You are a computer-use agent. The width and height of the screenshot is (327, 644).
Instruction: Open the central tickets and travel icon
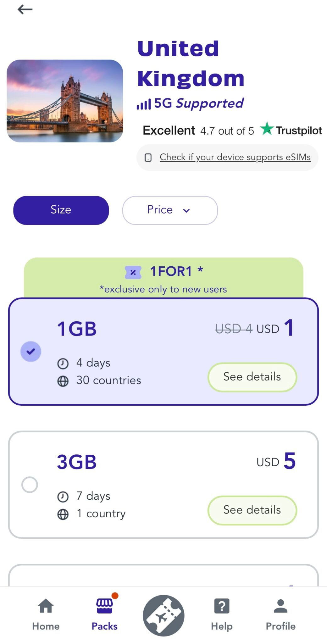point(163,615)
